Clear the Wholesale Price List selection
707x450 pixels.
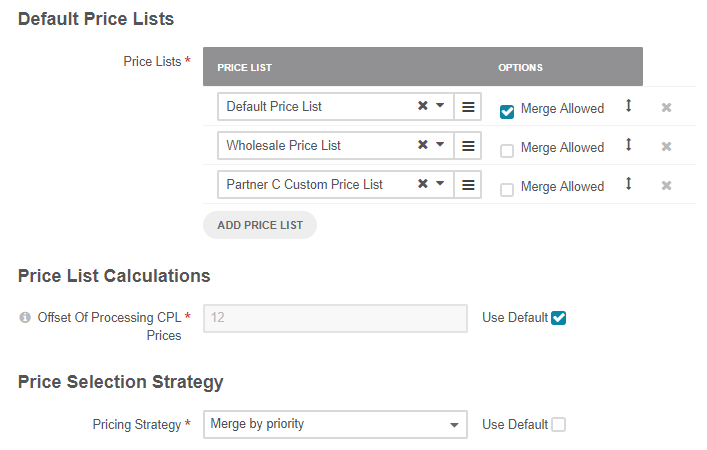[423, 145]
